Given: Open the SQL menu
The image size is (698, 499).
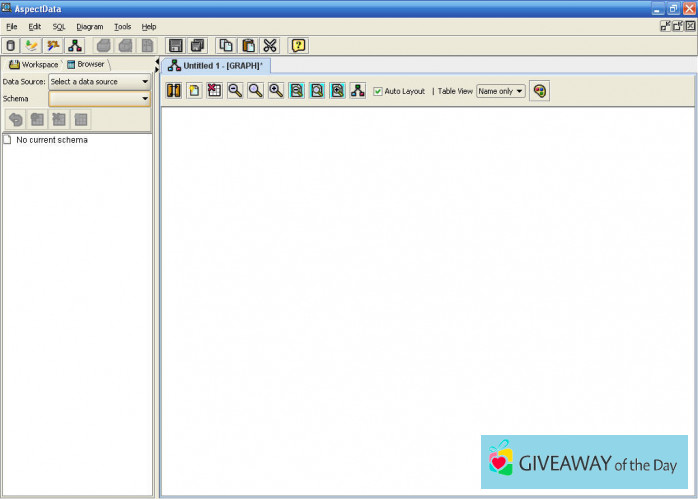Looking at the screenshot, I should pos(59,26).
